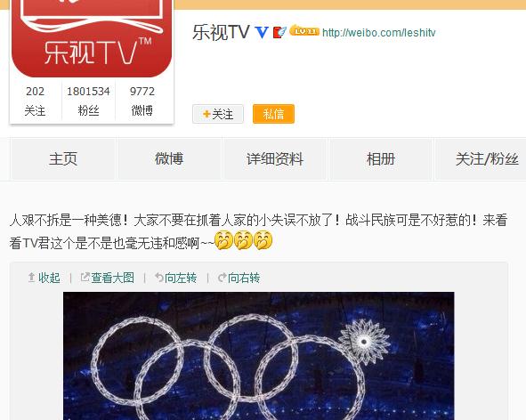Click the red Weibo member badge icon
Image resolution: width=526 pixels, height=420 pixels.
click(x=279, y=32)
